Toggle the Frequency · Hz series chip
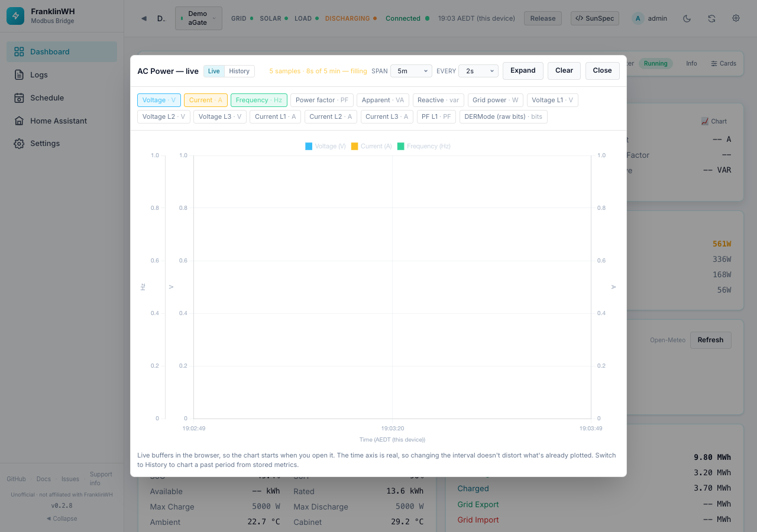The width and height of the screenshot is (757, 532). (259, 100)
